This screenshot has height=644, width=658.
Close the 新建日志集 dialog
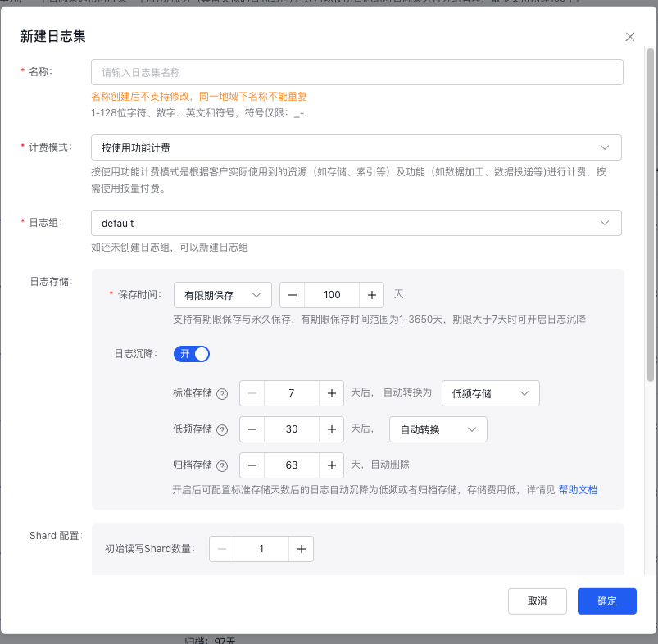click(630, 37)
